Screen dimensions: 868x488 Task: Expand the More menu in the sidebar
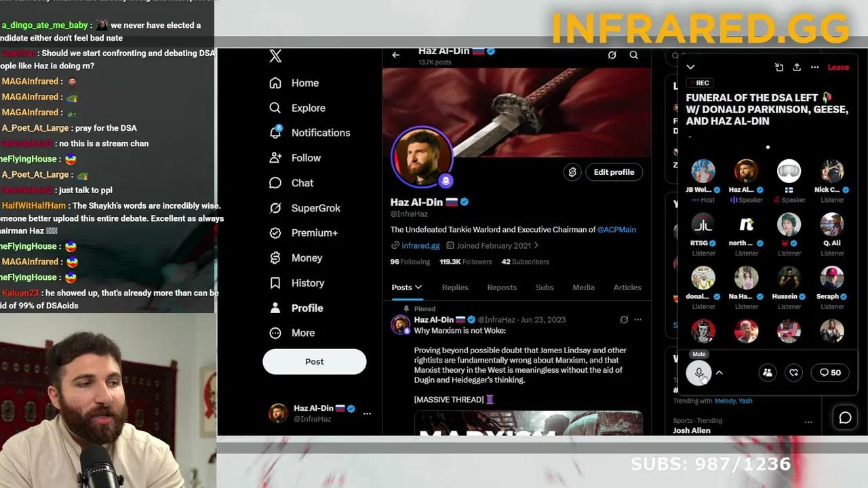(x=292, y=333)
